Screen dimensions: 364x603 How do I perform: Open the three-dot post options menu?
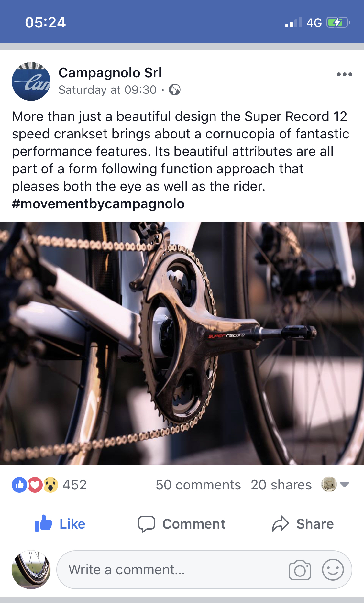[x=344, y=74]
